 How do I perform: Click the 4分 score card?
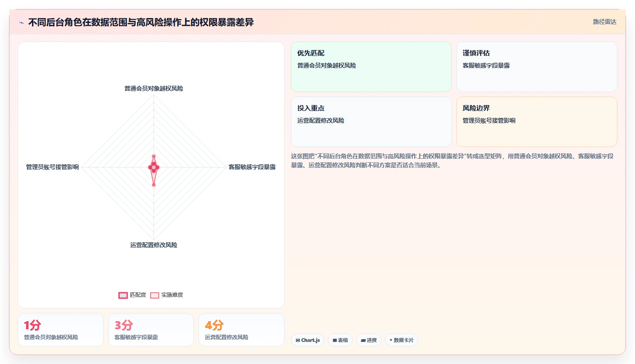point(241,330)
